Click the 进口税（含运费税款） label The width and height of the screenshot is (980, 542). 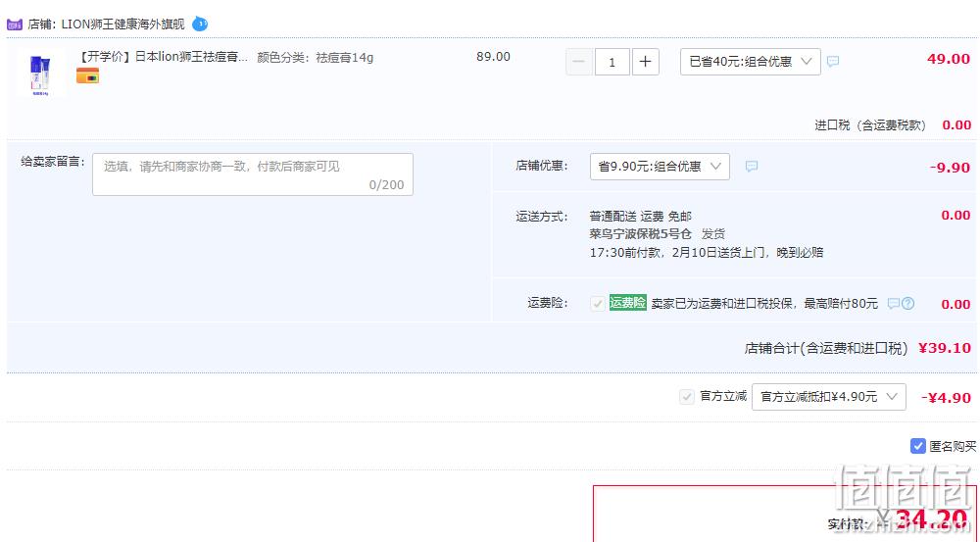point(870,125)
